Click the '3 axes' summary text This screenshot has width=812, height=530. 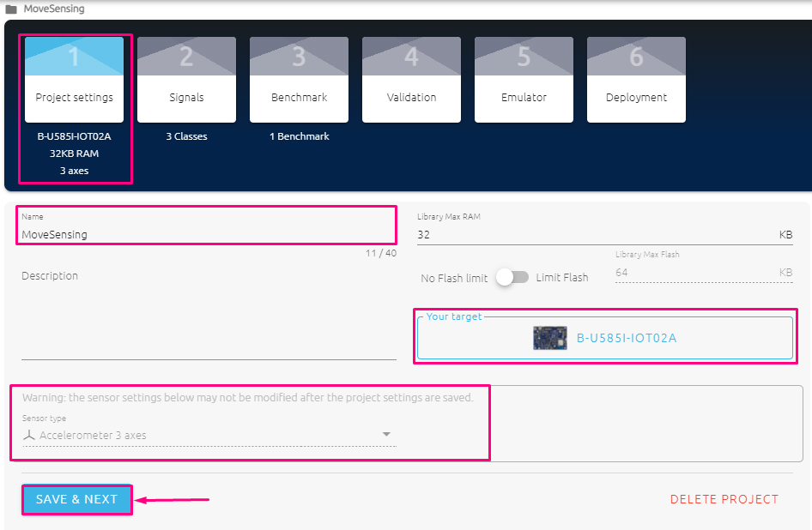(x=74, y=171)
